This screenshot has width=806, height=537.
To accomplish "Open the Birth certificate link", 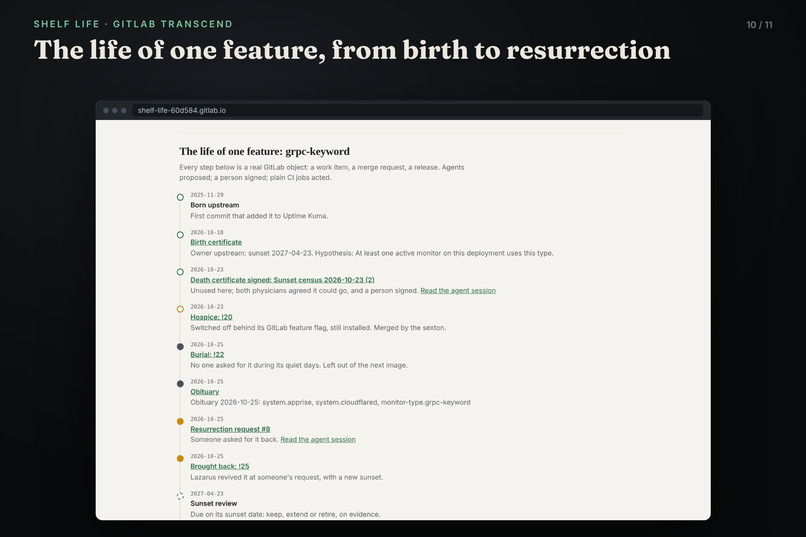I will coord(216,242).
